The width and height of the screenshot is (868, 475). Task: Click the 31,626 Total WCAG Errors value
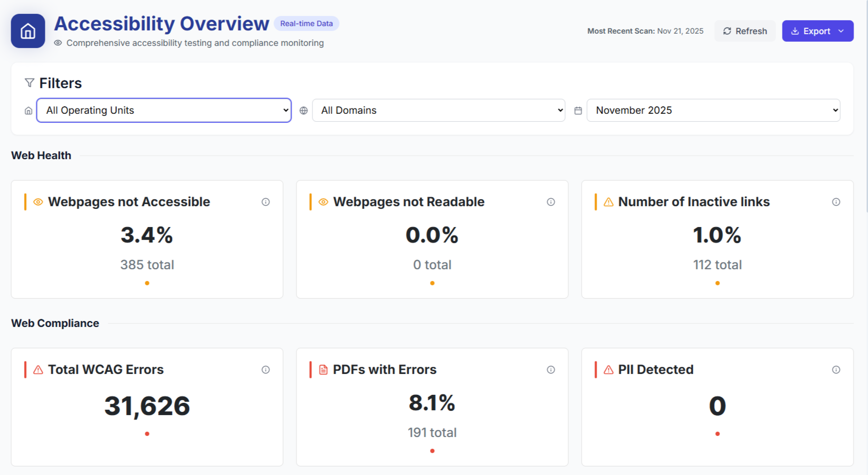point(147,406)
